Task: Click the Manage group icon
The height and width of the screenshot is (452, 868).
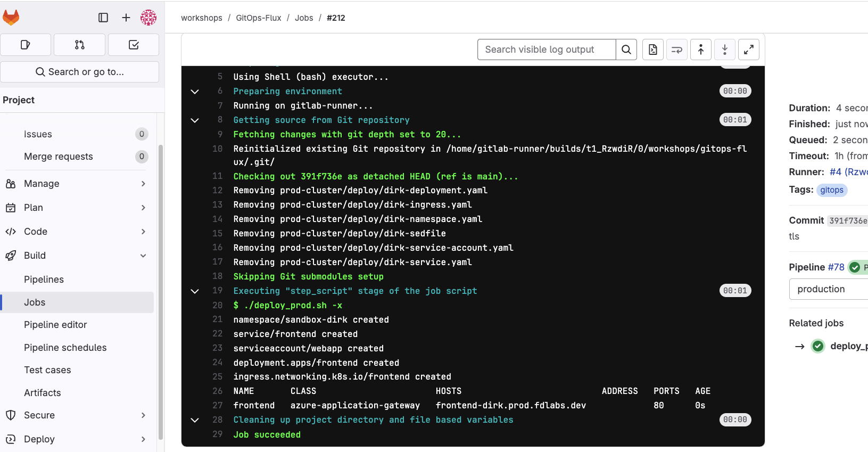Action: [x=11, y=184]
